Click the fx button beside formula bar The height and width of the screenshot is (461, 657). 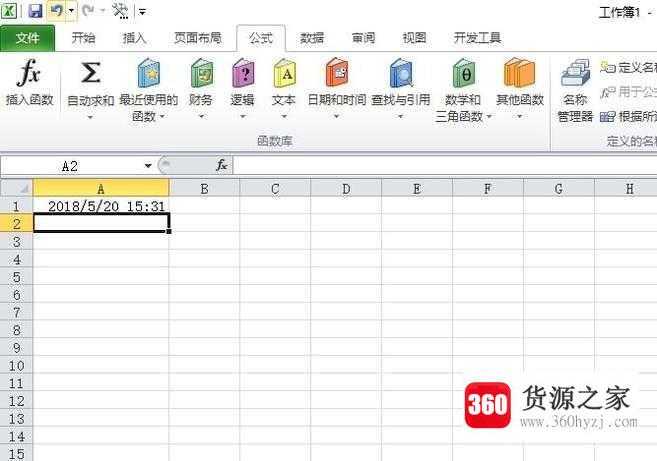click(x=222, y=166)
